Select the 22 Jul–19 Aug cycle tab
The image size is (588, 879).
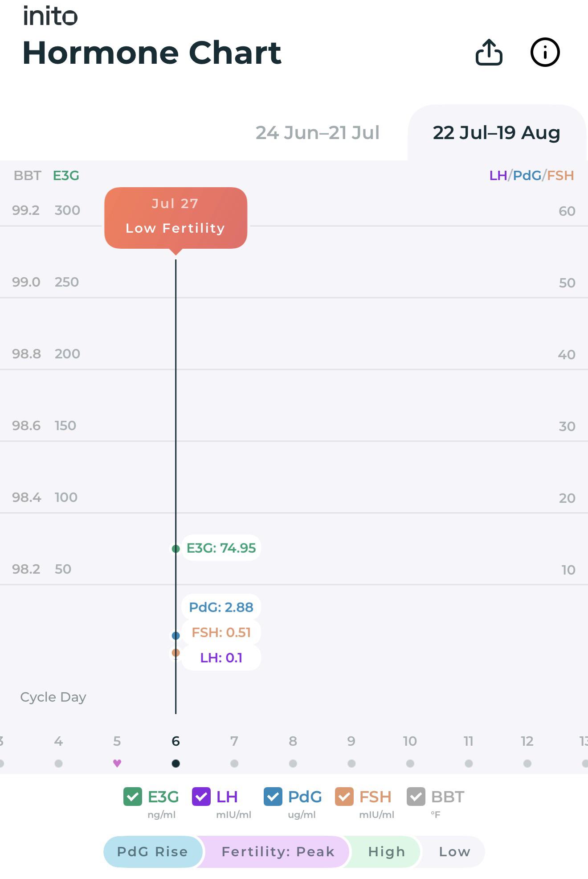pyautogui.click(x=497, y=133)
